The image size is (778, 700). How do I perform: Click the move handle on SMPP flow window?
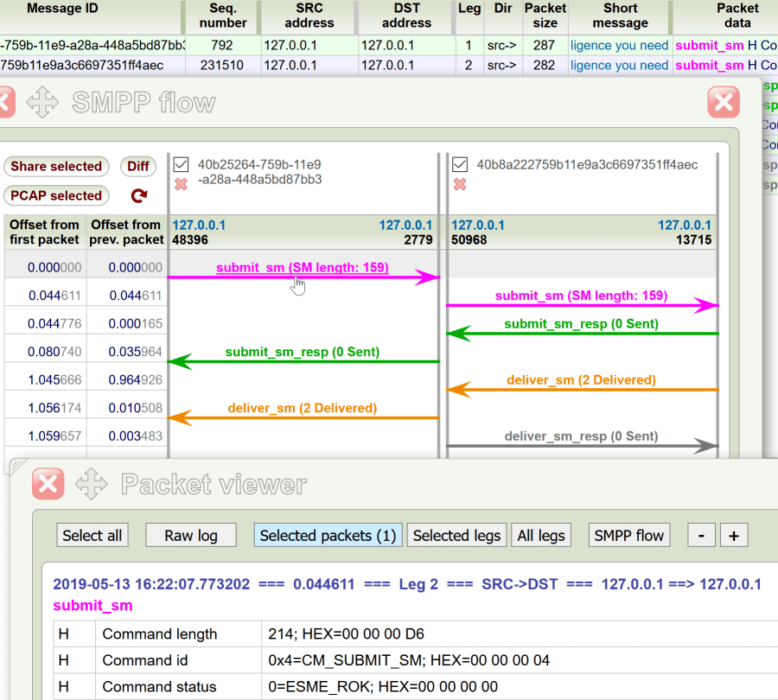tap(42, 102)
